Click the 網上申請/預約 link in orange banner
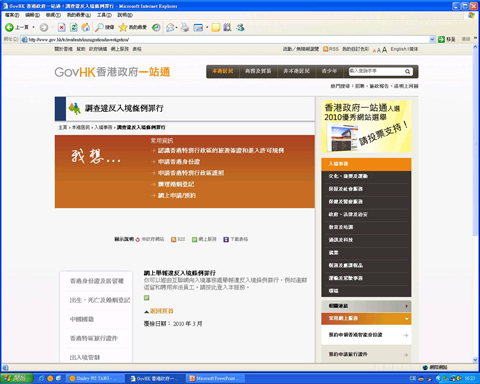The width and height of the screenshot is (480, 384). [x=177, y=195]
